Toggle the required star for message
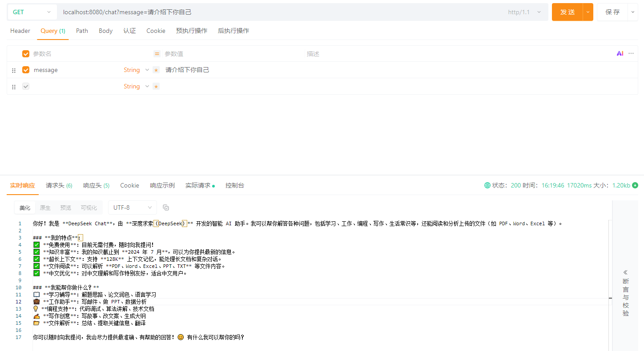 (156, 70)
